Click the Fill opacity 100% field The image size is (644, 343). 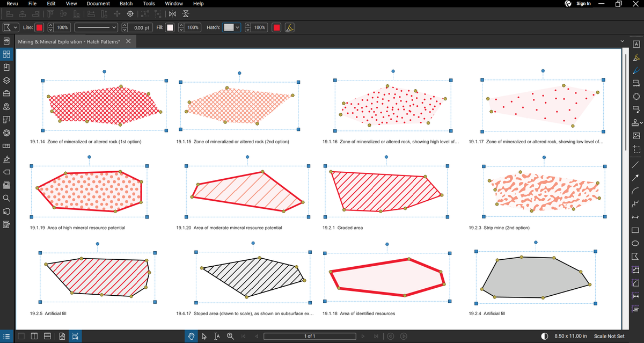coord(193,27)
